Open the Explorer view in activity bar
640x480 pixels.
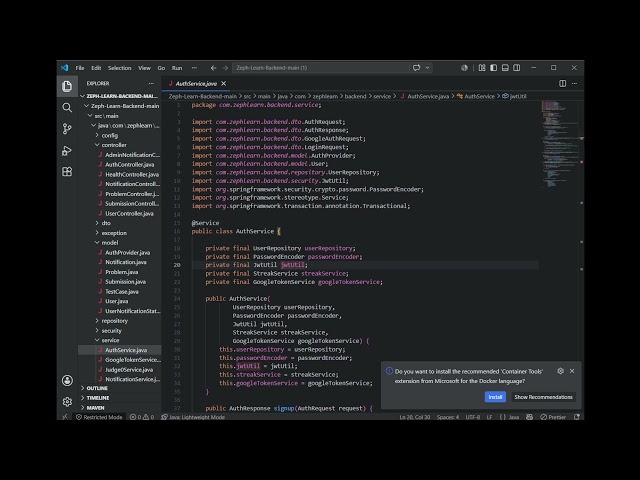[67, 86]
